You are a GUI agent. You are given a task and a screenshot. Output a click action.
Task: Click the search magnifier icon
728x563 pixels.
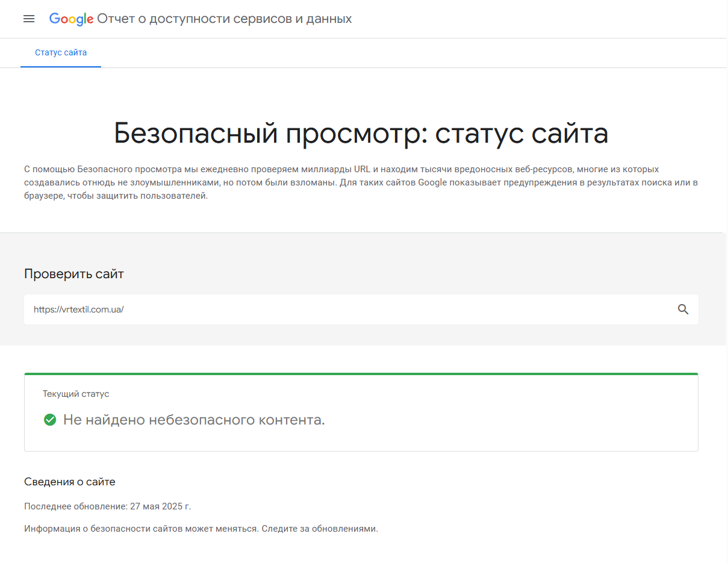click(x=683, y=309)
